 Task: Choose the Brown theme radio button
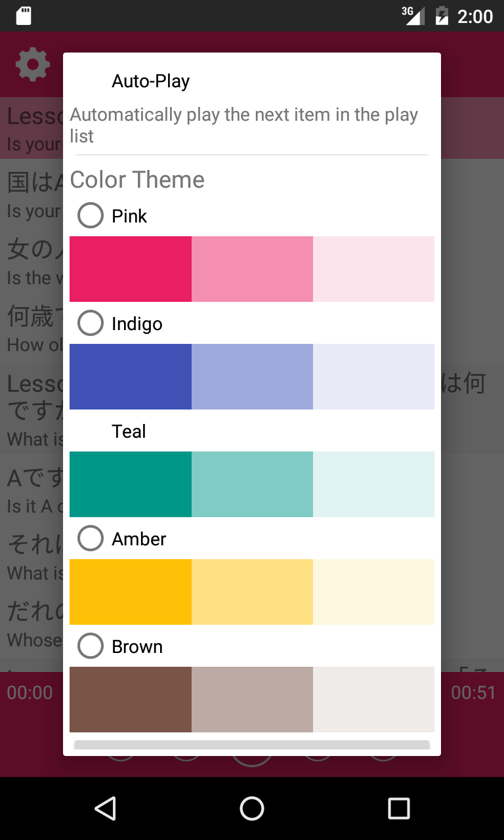click(91, 646)
